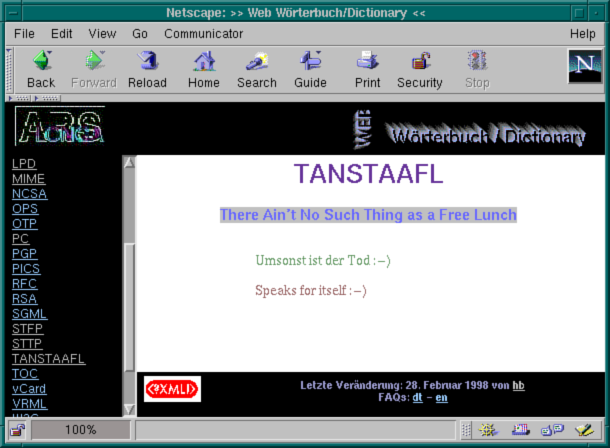Screen dimensions: 610x448
Task: Open the View menu
Action: pos(102,34)
